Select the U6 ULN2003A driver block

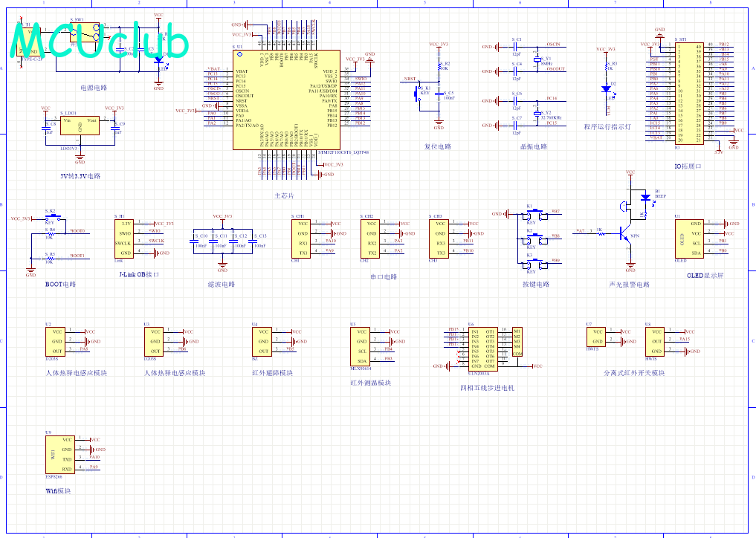tap(483, 349)
